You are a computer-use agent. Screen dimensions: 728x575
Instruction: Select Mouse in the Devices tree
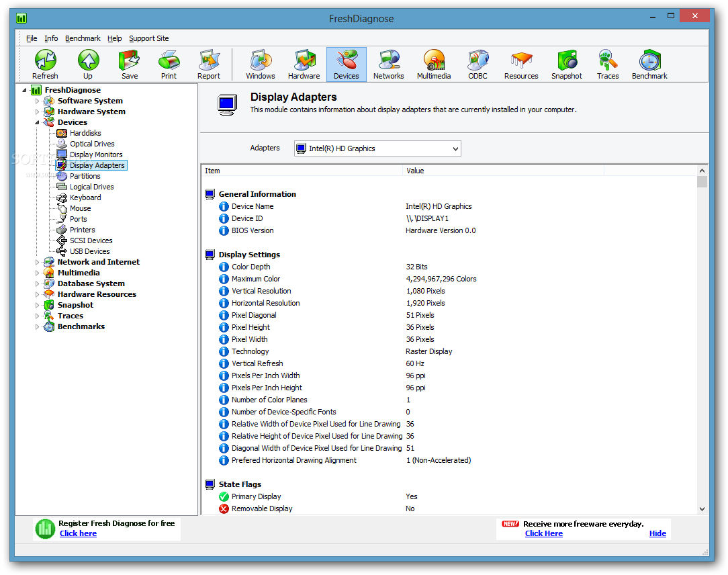(81, 208)
